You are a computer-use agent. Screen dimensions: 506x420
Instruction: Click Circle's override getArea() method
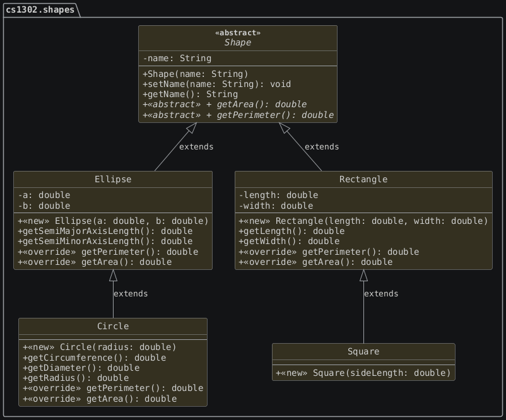click(100, 399)
